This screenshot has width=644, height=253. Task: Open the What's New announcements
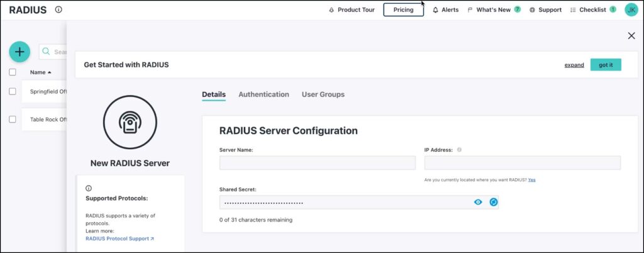[x=494, y=10]
